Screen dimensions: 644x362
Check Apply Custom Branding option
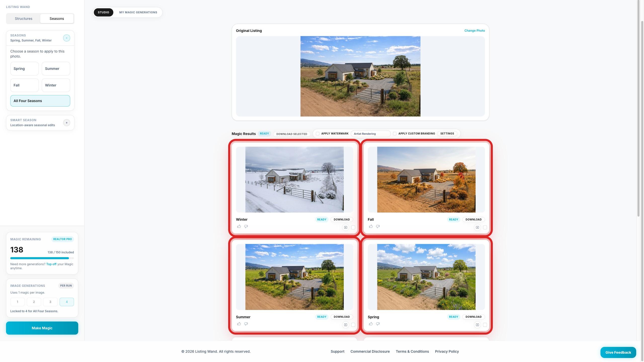point(395,134)
